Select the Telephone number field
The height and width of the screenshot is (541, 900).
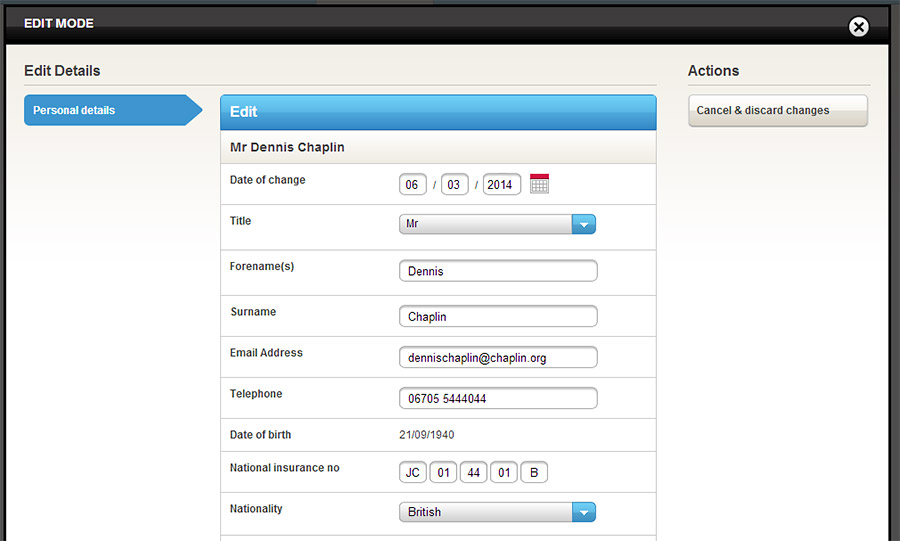(497, 399)
